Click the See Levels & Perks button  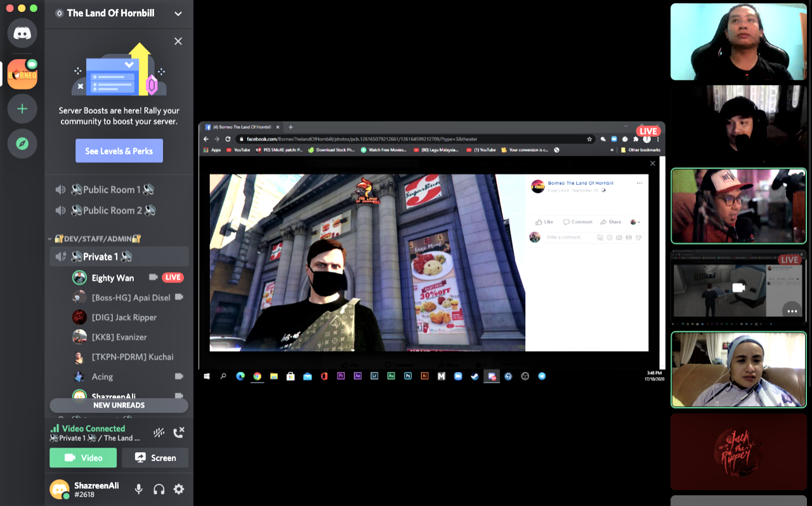[x=119, y=151]
